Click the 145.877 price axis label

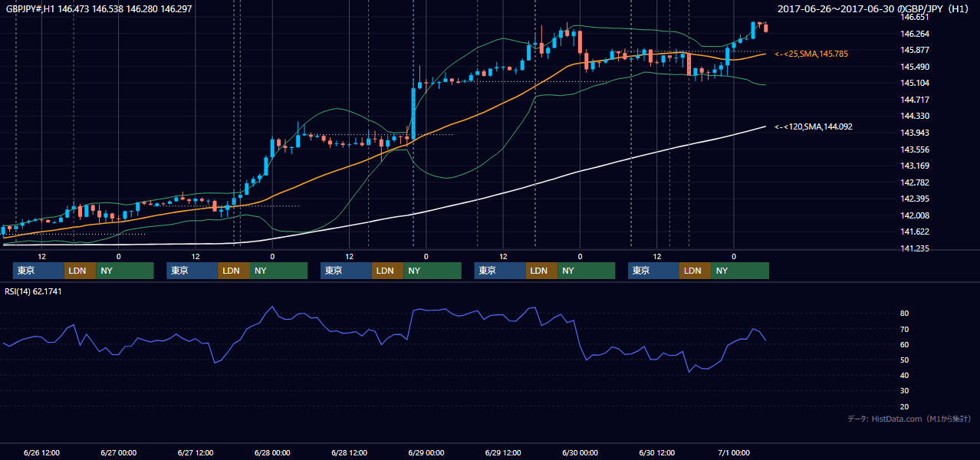tap(915, 50)
